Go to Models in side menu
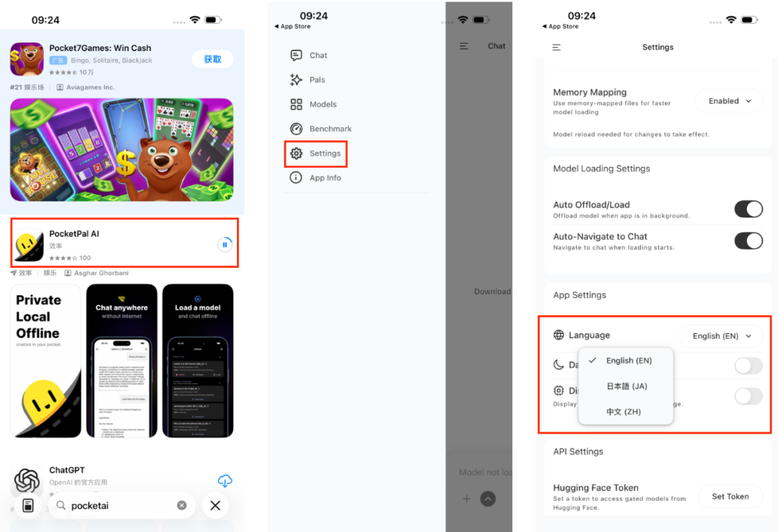Image resolution: width=778 pixels, height=532 pixels. (323, 104)
